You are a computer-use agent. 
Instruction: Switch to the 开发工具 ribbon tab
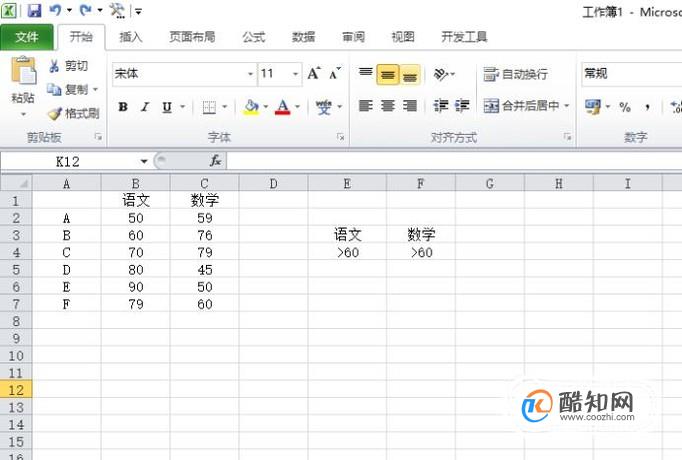click(x=464, y=37)
